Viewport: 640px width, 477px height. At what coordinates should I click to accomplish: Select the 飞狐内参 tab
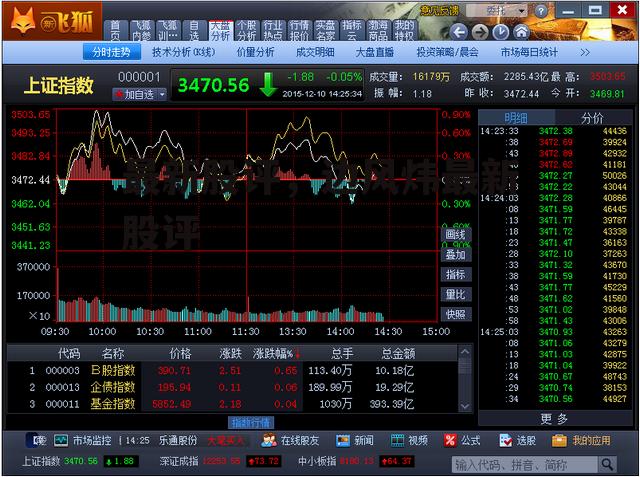tap(141, 31)
